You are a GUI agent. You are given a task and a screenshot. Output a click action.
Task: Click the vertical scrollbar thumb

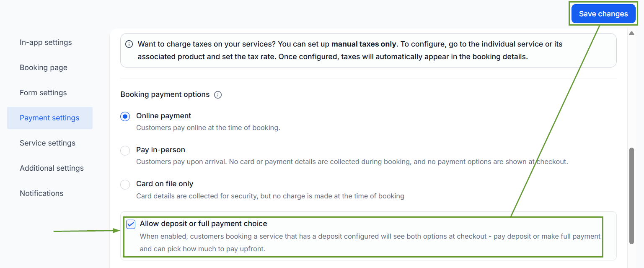click(632, 195)
